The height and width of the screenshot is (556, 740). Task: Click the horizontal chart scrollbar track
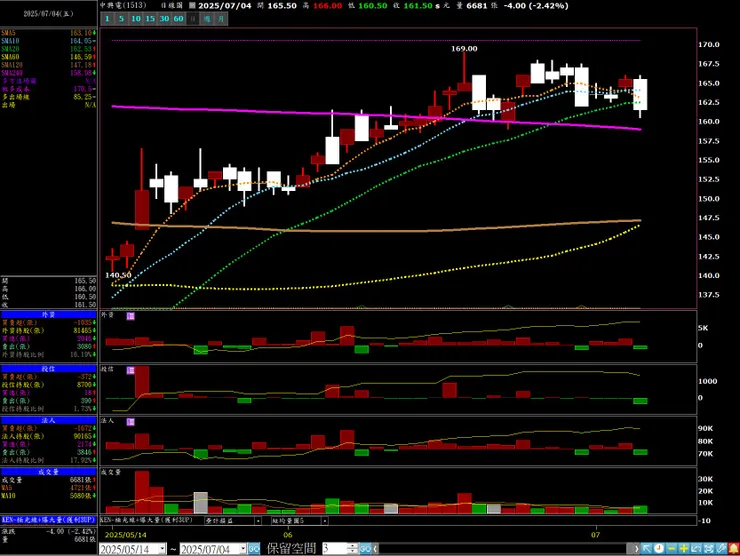(505, 549)
